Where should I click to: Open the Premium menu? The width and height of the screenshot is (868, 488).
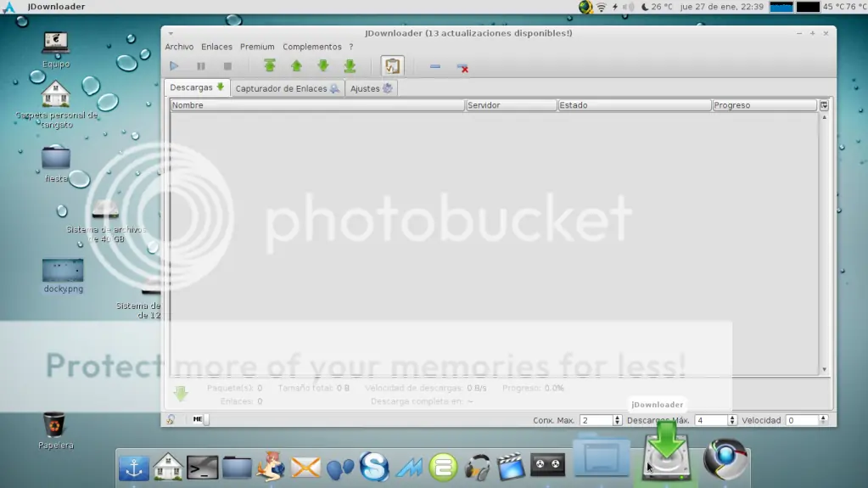click(x=257, y=47)
